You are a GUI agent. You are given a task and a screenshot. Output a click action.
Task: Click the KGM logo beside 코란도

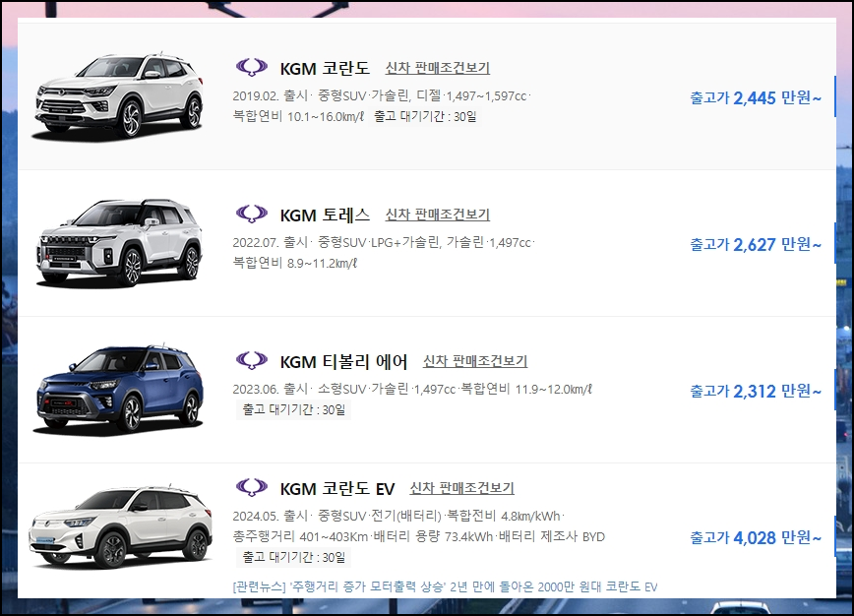(252, 68)
